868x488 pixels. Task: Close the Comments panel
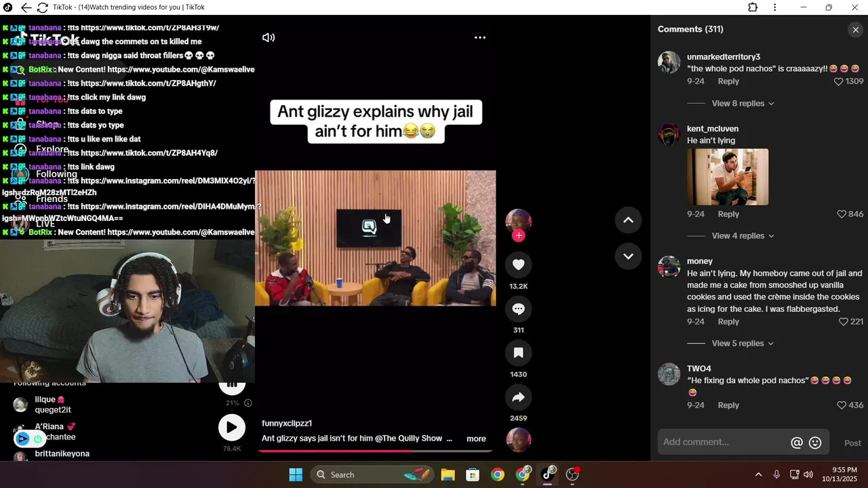(855, 29)
